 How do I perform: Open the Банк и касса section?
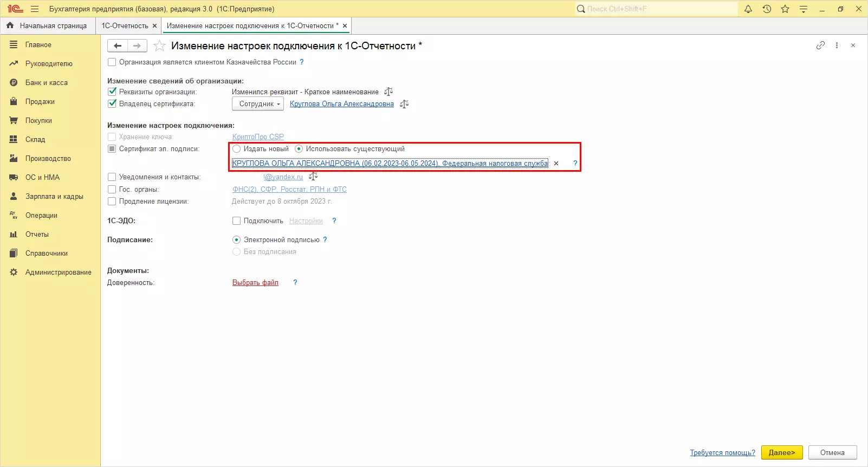click(x=50, y=83)
